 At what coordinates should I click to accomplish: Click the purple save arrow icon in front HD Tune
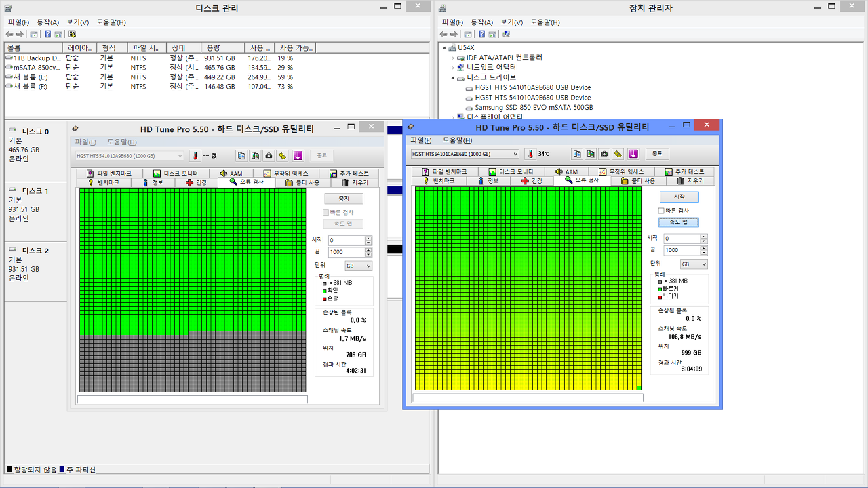(633, 154)
